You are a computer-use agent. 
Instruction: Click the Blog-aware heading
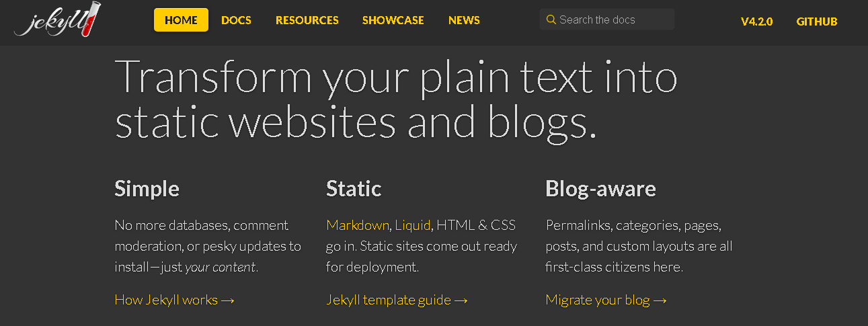[x=600, y=188]
